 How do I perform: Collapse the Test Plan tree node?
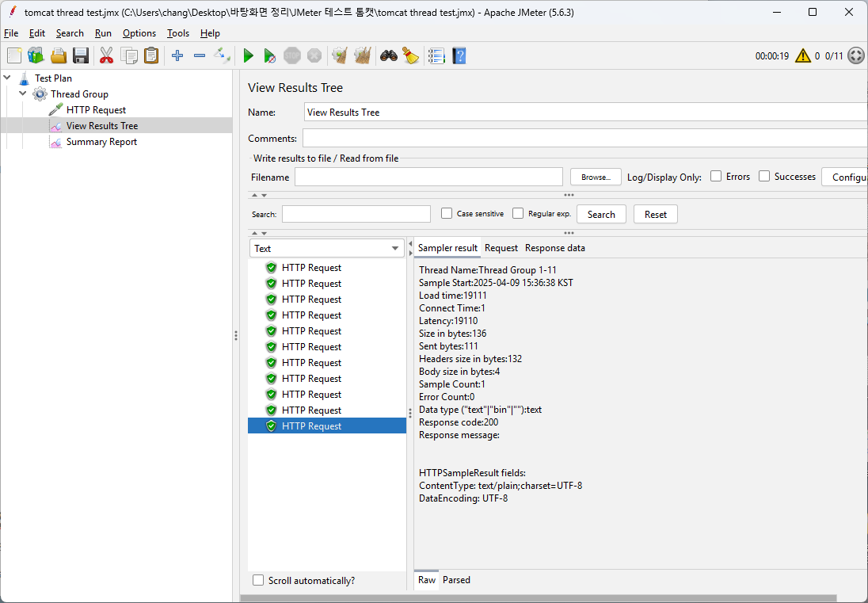tap(7, 78)
